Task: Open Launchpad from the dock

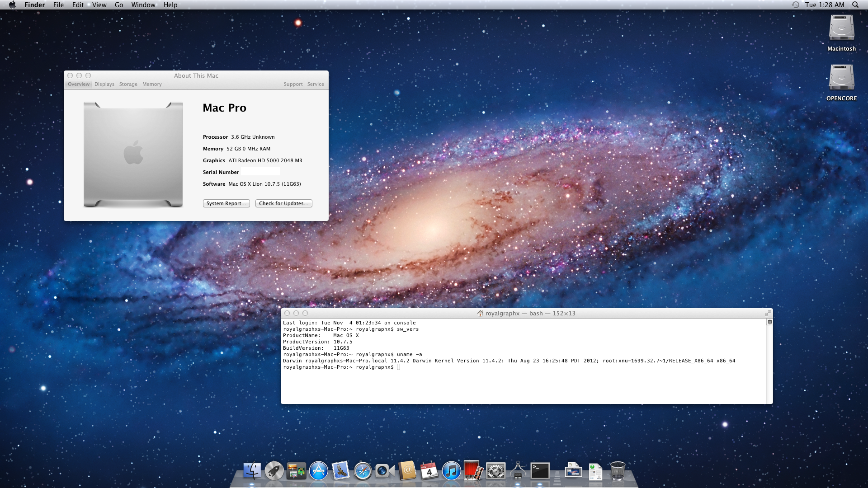Action: tap(274, 471)
